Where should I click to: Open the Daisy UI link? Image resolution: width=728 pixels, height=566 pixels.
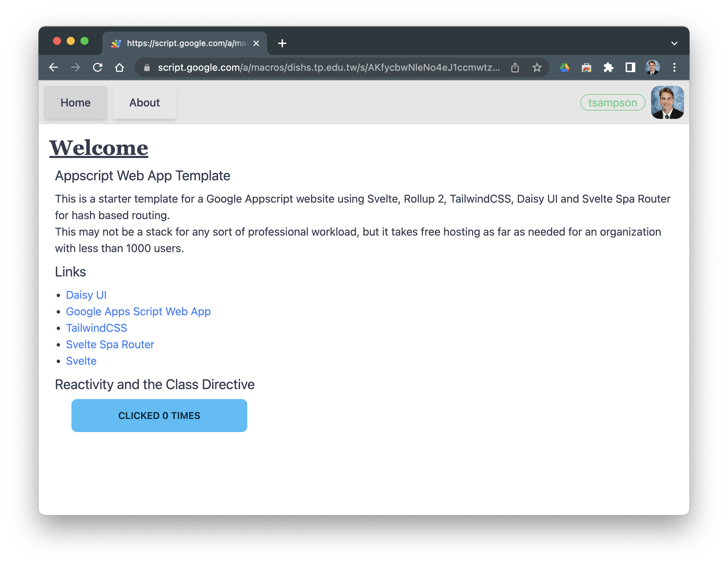86,295
